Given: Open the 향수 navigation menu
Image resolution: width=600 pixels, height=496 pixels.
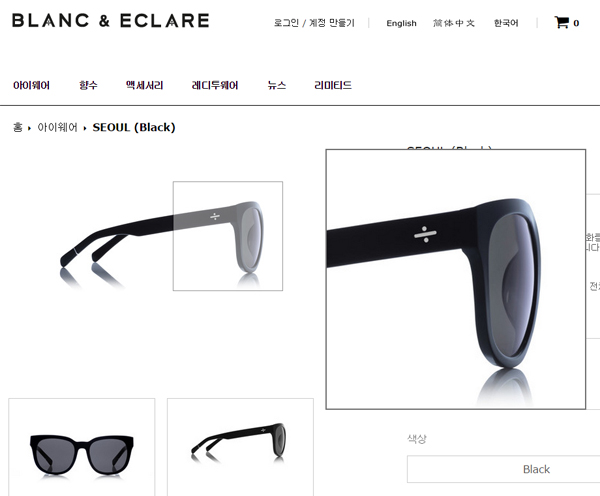Looking at the screenshot, I should (x=88, y=85).
